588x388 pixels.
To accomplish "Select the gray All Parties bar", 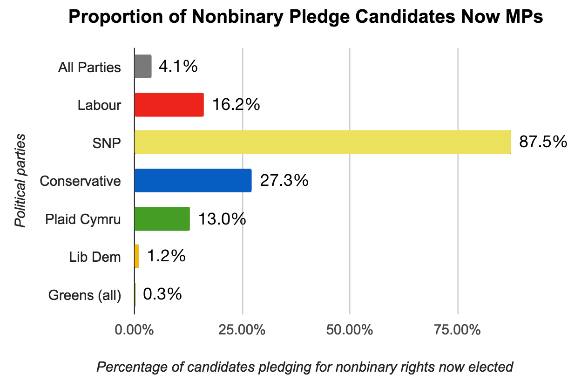I will (x=143, y=67).
